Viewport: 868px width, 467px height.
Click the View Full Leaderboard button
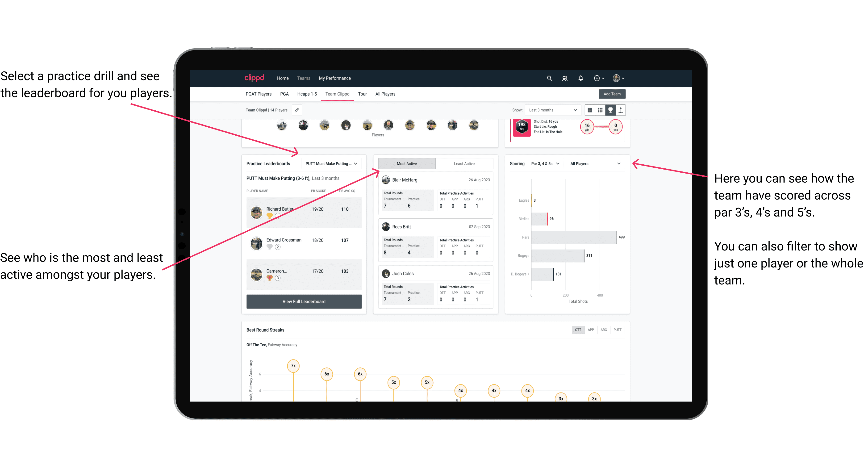[x=304, y=302]
